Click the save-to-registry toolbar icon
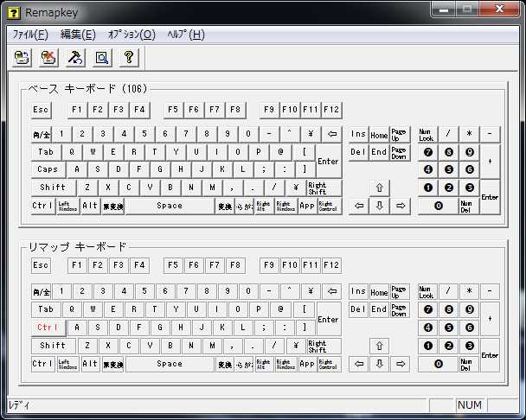This screenshot has width=526, height=420. (22, 57)
